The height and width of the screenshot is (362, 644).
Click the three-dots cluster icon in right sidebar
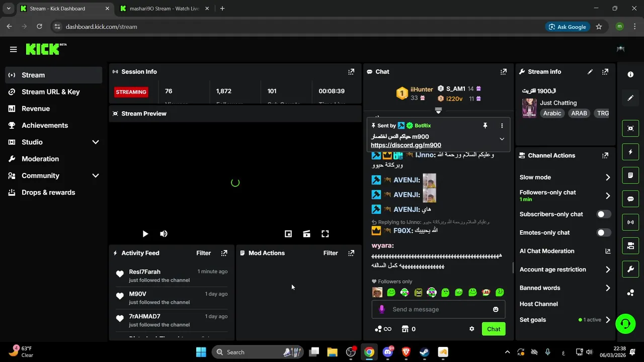coord(630,293)
